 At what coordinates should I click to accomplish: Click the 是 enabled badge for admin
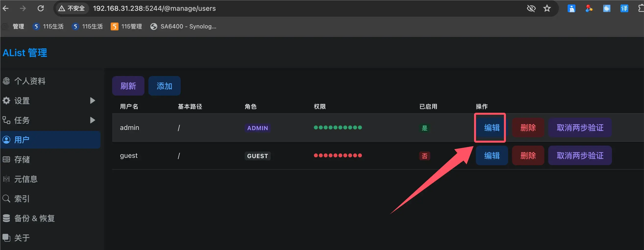click(425, 128)
